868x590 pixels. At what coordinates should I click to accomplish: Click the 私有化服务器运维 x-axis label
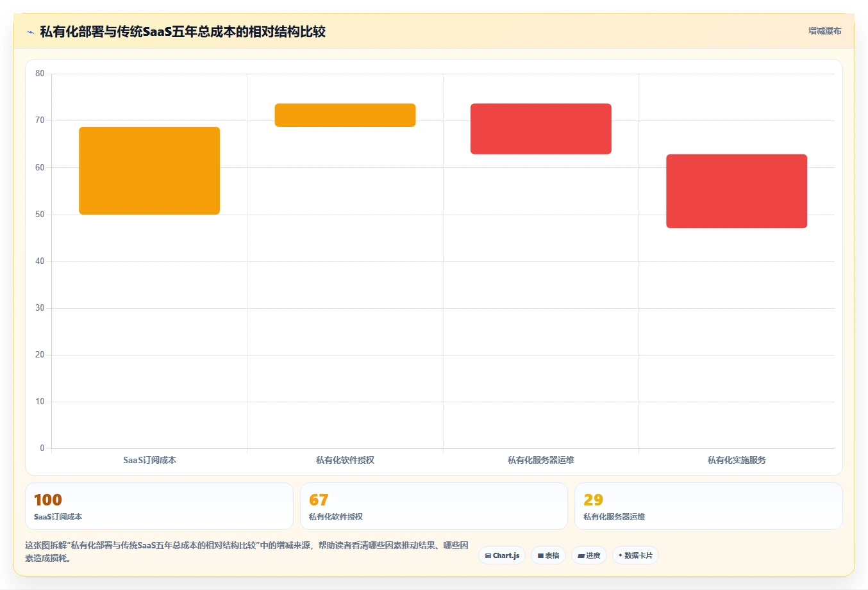tap(541, 460)
